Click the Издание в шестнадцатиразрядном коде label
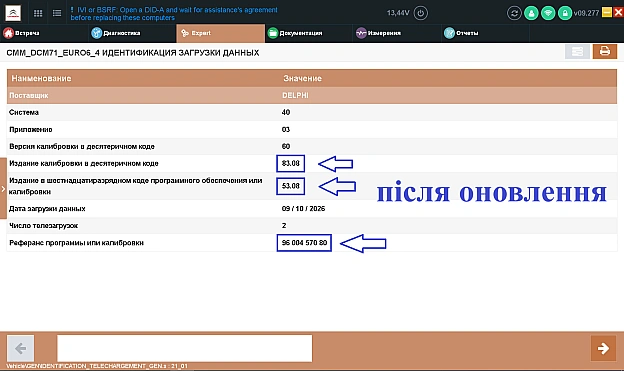This screenshot has height=371, width=624. point(135,186)
